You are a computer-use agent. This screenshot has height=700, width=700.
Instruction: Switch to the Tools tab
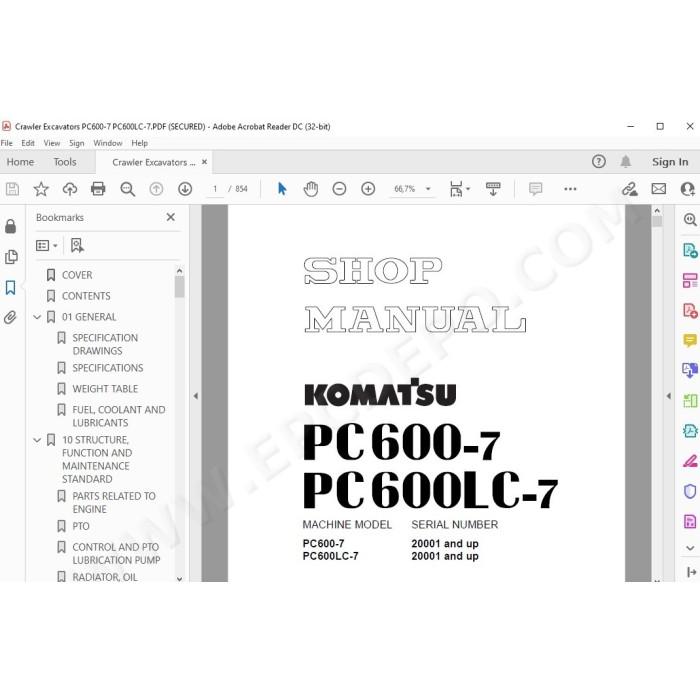65,162
